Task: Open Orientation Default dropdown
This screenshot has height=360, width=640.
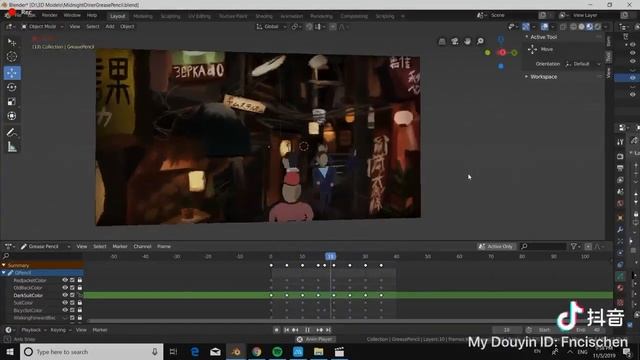Action: [583, 64]
